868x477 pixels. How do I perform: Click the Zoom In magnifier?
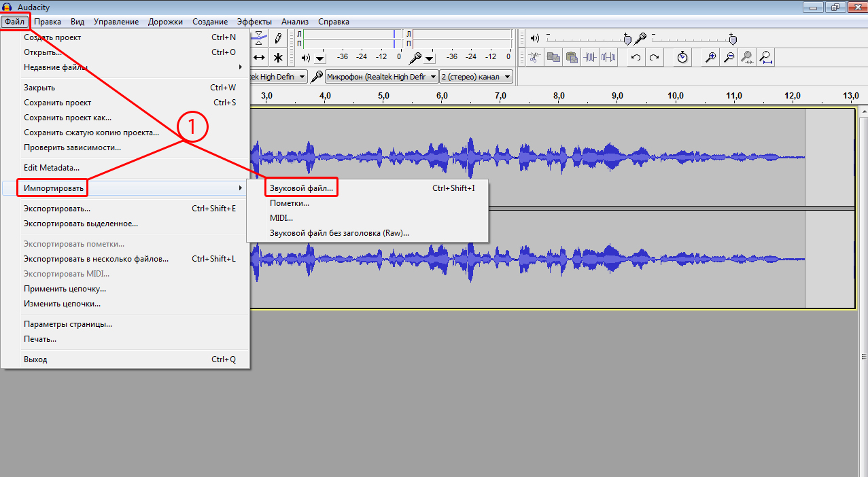tap(710, 57)
